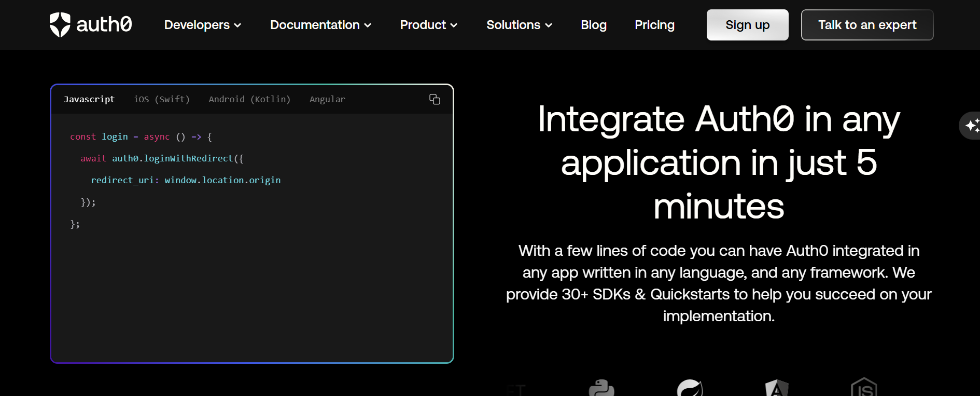This screenshot has height=396, width=980.
Task: Show the Angular code tab
Action: (327, 99)
